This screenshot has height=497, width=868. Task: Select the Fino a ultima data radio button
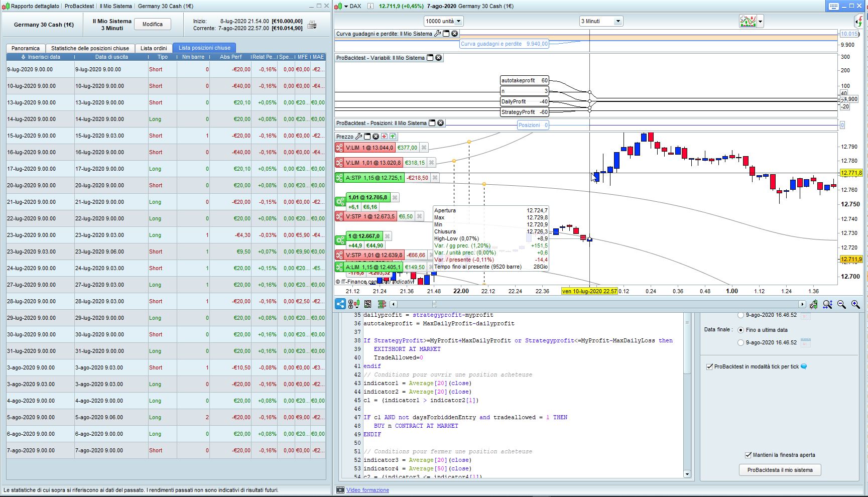tap(740, 330)
